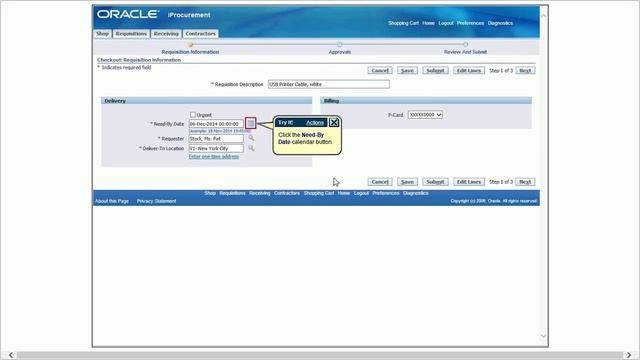Click the lower Submit button
Viewport: 640px width, 360px height.
pyautogui.click(x=435, y=182)
